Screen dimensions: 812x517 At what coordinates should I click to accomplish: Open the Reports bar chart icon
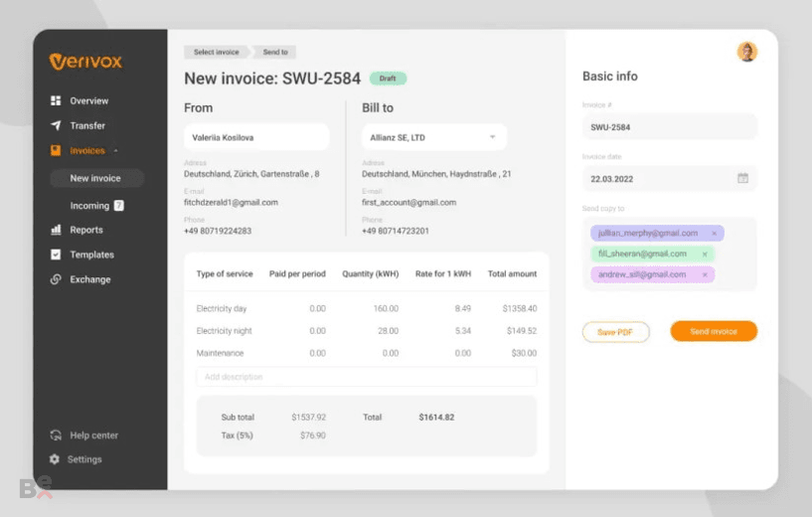tap(56, 230)
